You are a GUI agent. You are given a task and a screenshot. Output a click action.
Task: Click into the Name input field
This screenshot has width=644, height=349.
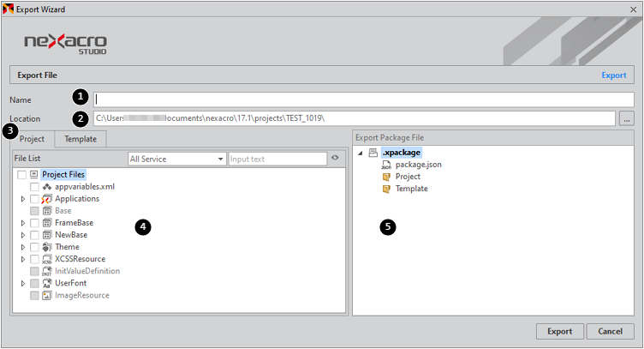click(364, 99)
